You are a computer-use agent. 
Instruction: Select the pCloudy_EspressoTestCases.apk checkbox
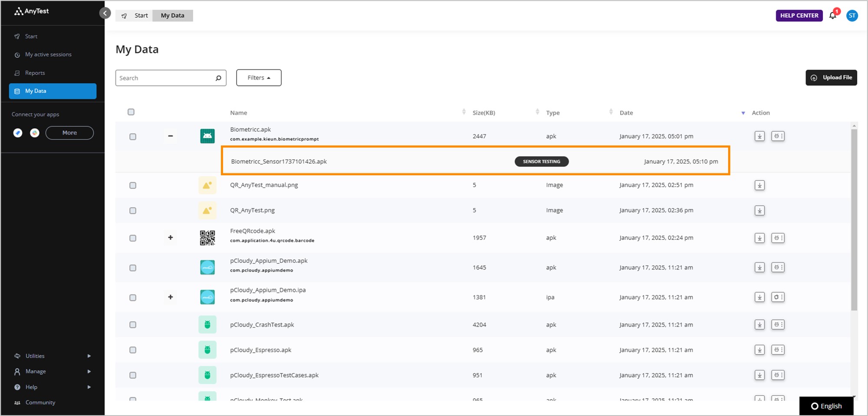tap(133, 375)
